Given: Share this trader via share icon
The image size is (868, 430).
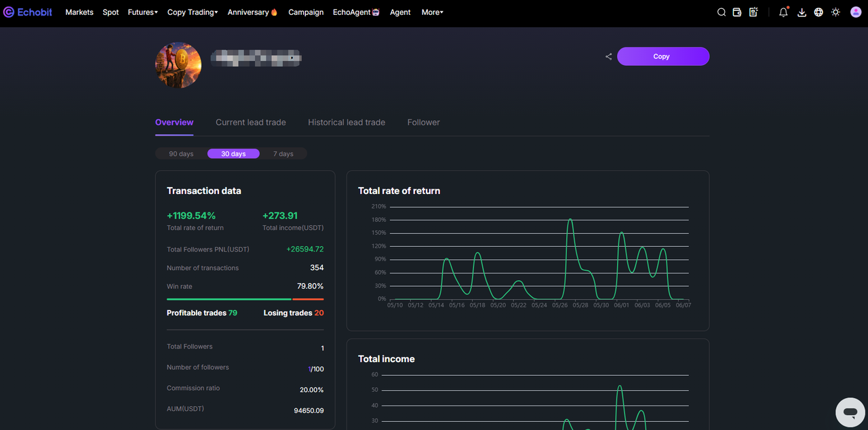Looking at the screenshot, I should tap(608, 56).
